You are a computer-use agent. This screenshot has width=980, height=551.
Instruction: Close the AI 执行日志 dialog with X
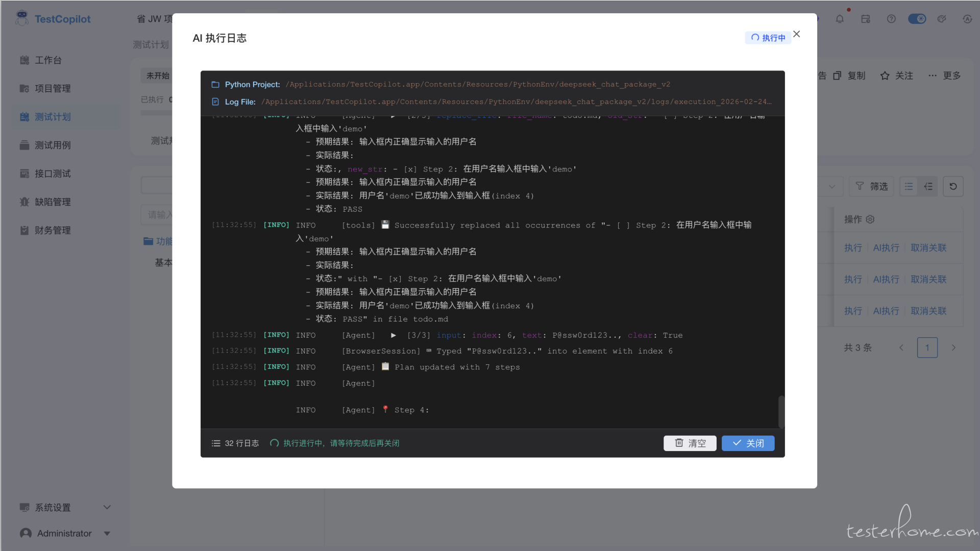[x=796, y=34]
